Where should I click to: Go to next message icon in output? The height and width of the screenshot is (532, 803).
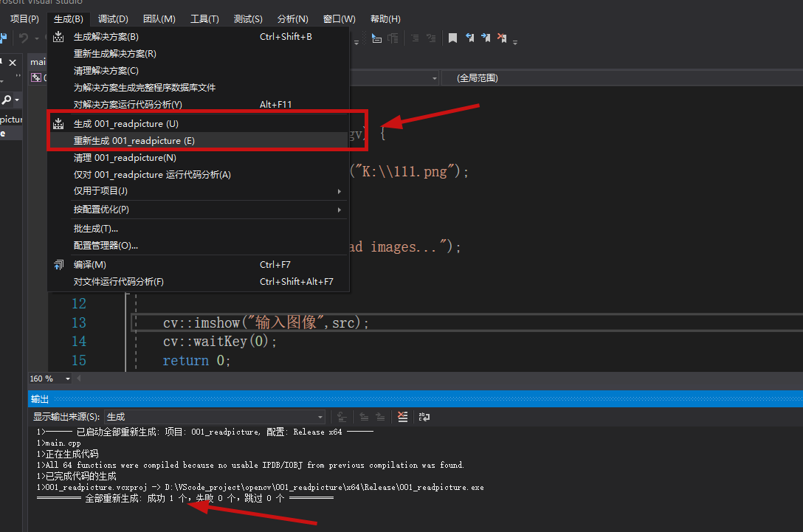coord(381,417)
